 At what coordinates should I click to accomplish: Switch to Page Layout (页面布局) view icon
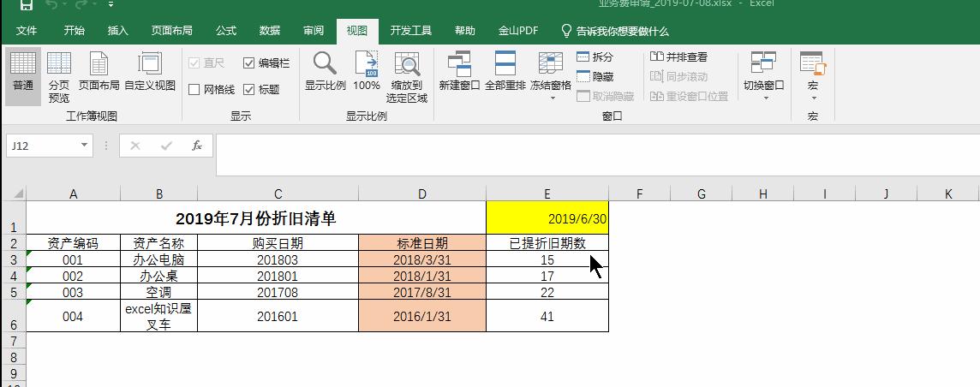click(99, 73)
